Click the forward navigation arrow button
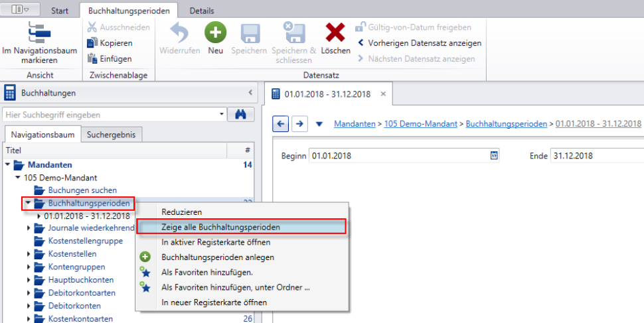The width and height of the screenshot is (644, 323). point(300,123)
